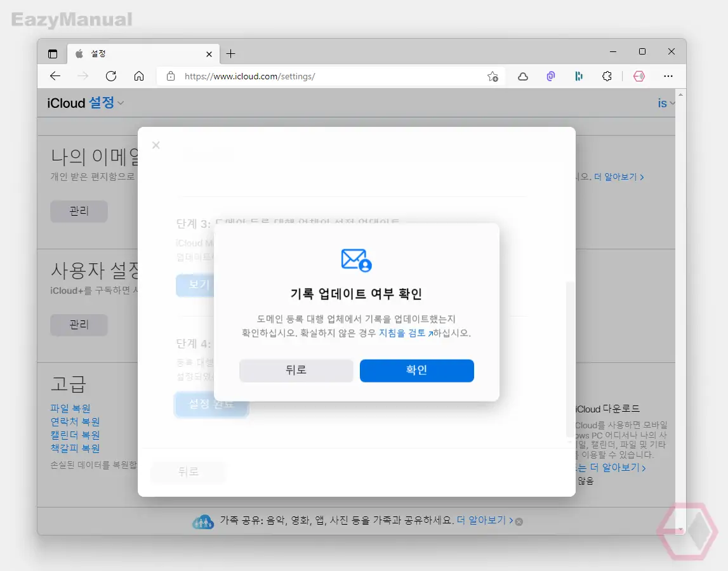Click 관리 under 사용자 설정
Screen dimensions: 728x571
(79, 324)
